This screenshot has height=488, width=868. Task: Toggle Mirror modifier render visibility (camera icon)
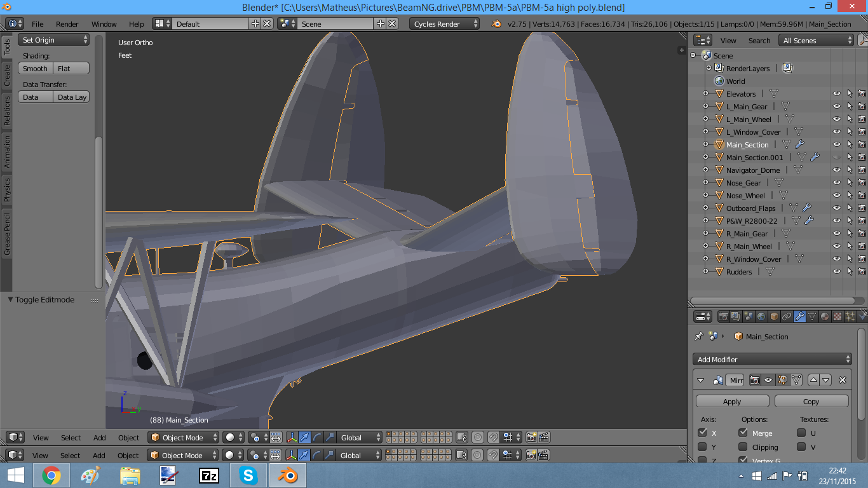755,380
